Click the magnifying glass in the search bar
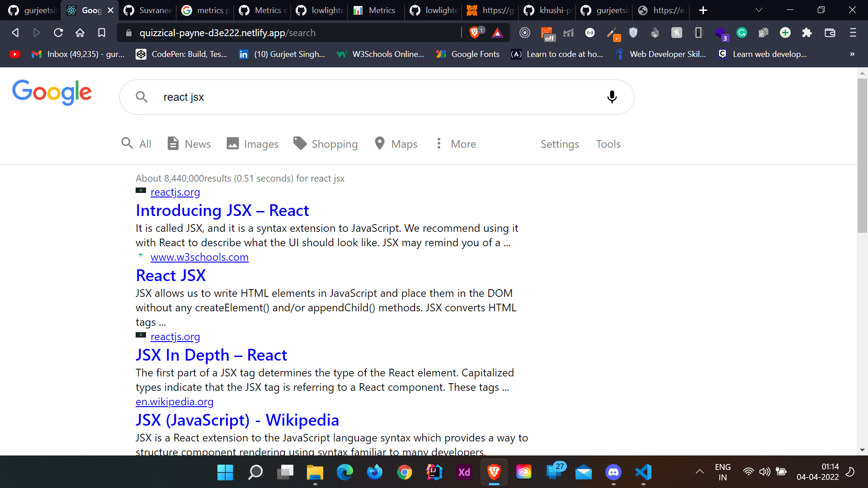 142,97
